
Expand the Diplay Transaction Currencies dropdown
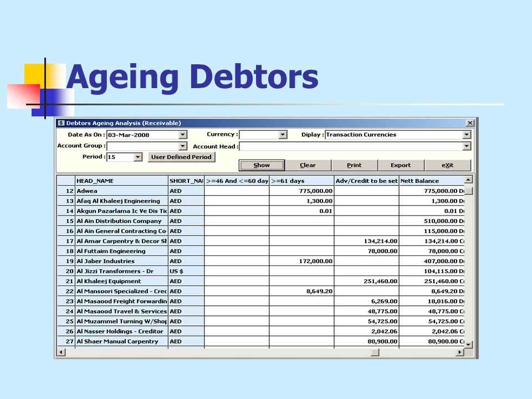click(x=467, y=135)
